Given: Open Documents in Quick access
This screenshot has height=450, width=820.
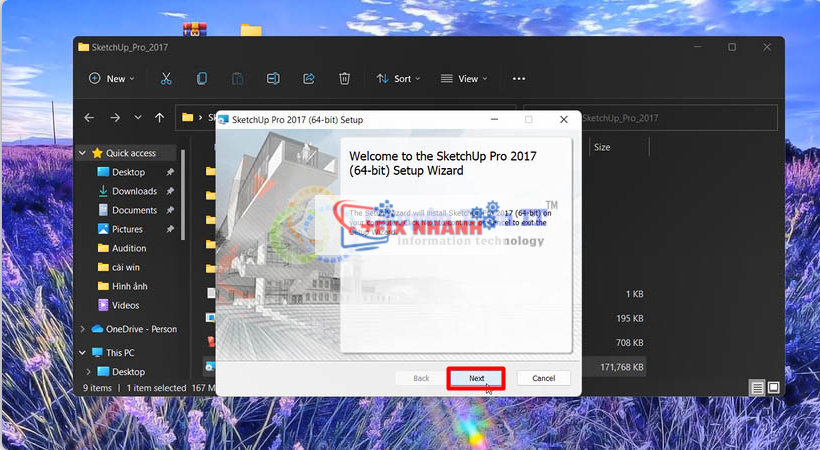Looking at the screenshot, I should 134,210.
